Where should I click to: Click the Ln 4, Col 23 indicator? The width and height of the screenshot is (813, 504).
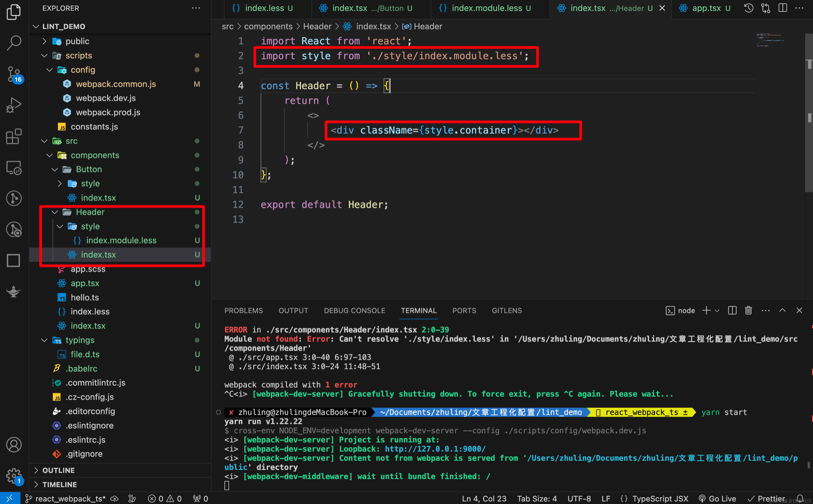point(484,498)
